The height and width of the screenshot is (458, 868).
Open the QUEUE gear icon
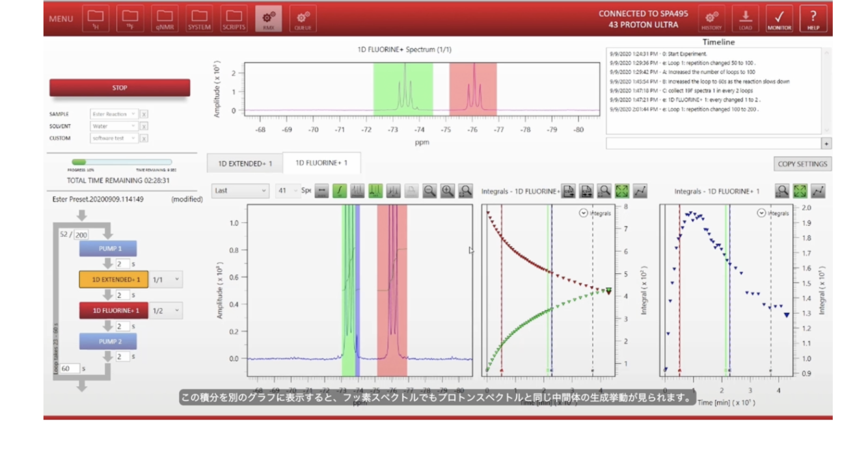coord(303,18)
